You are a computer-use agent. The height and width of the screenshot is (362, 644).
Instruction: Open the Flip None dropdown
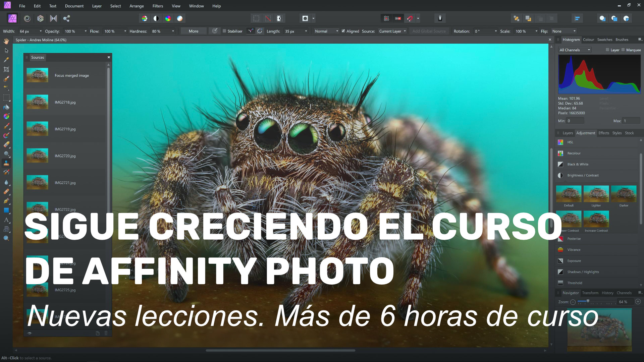pyautogui.click(x=564, y=31)
